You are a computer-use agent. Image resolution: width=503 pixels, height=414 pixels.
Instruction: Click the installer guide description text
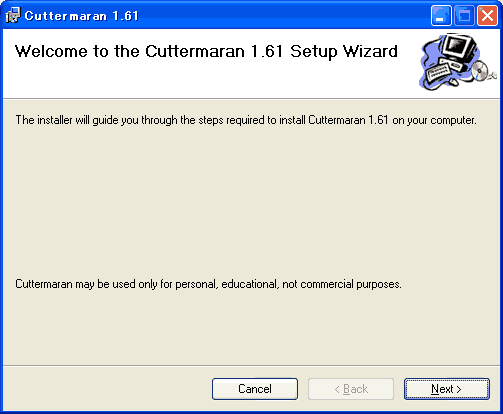tap(246, 120)
